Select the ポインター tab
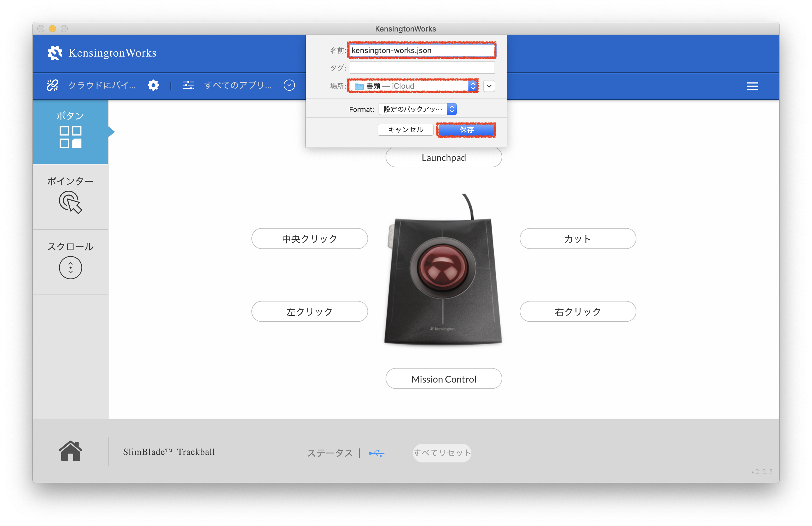This screenshot has width=812, height=526. point(70,197)
